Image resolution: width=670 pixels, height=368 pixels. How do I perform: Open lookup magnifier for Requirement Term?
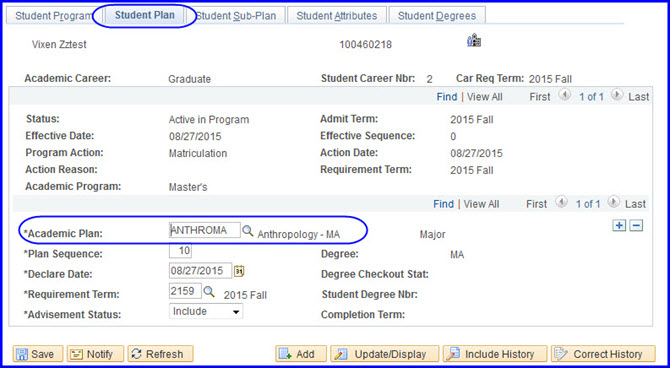pyautogui.click(x=209, y=292)
